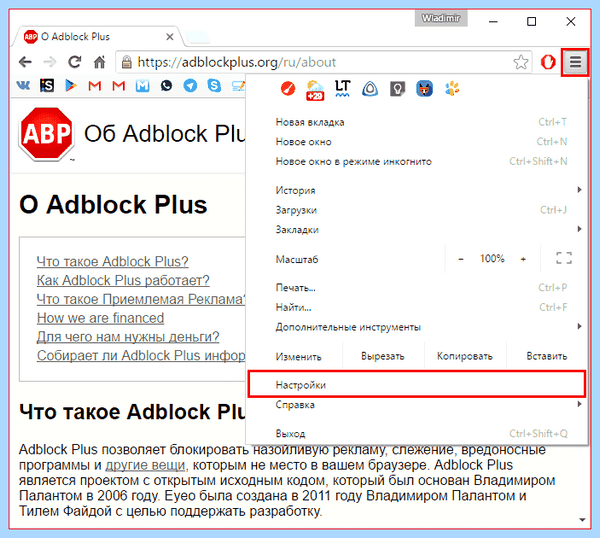Select 'Новое окно' menu item

[x=417, y=142]
